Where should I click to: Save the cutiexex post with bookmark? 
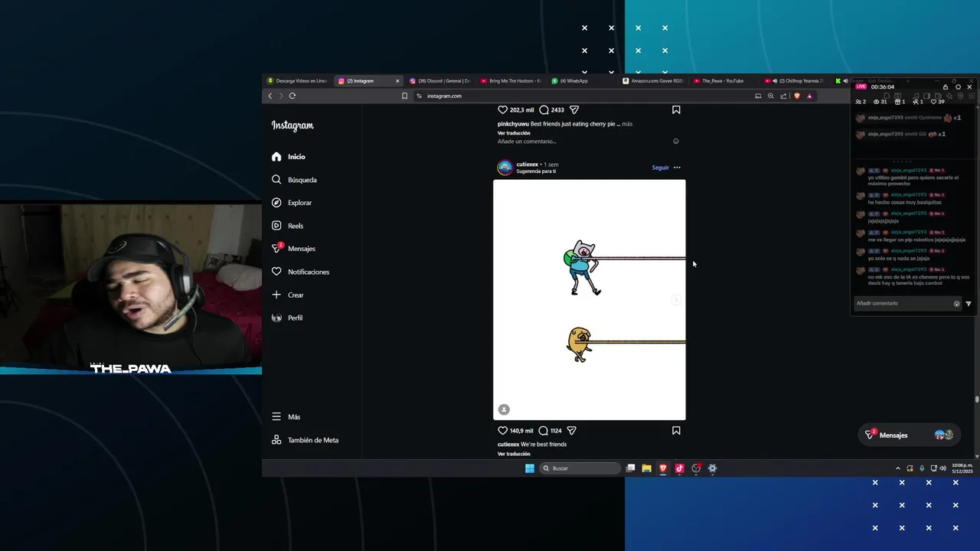coord(676,431)
